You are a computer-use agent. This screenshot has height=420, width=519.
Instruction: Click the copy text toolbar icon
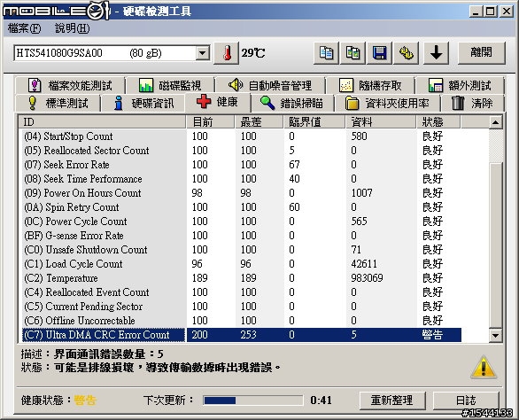pyautogui.click(x=326, y=53)
